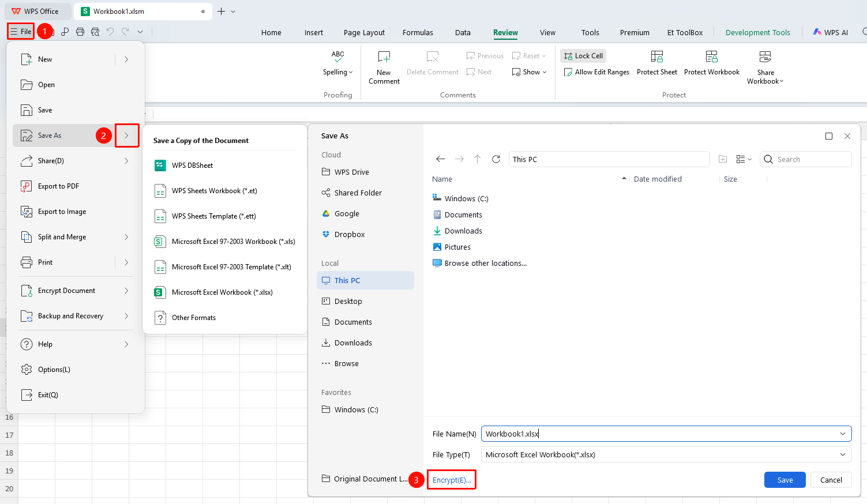Add a New Comment

(384, 67)
